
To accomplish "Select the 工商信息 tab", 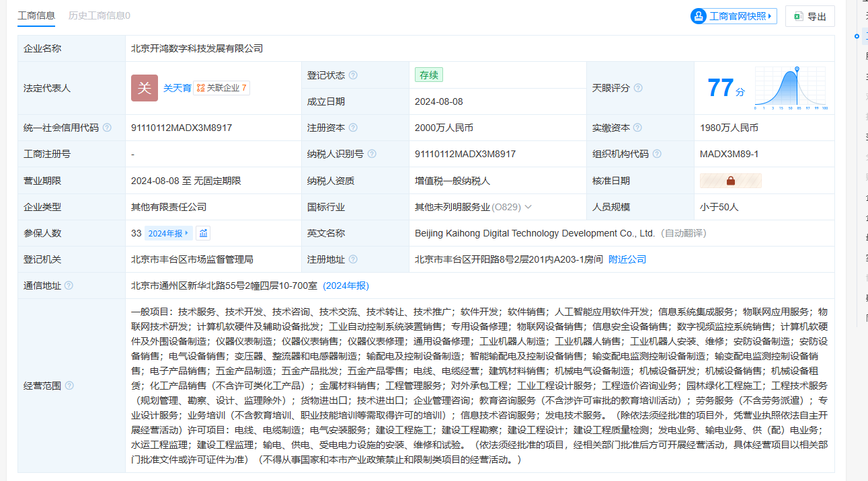I will click(x=36, y=15).
